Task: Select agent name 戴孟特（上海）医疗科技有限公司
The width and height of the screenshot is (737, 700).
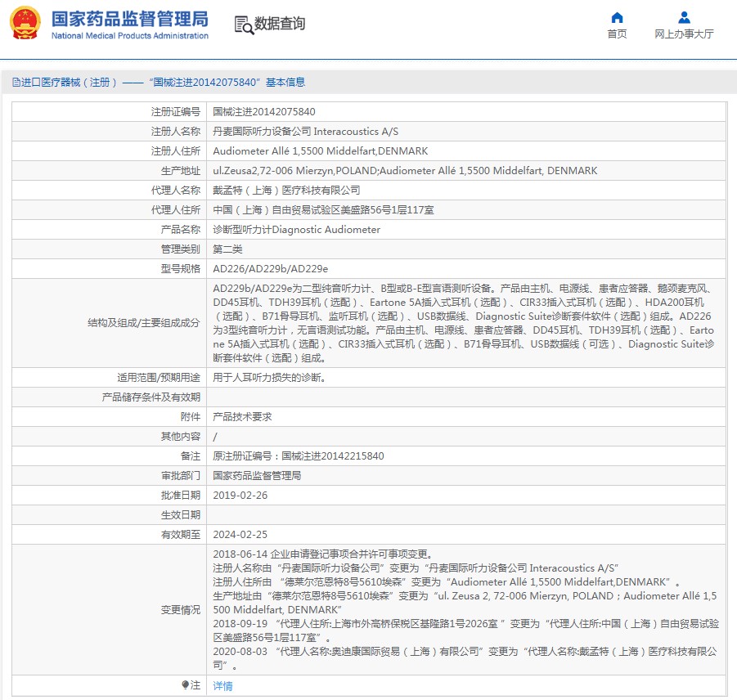Action: [286, 191]
